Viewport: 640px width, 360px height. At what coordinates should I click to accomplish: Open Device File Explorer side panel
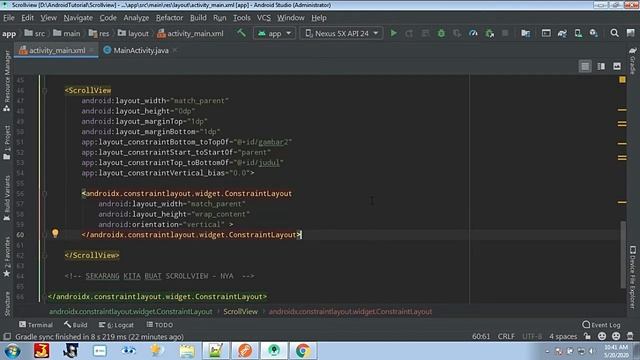pyautogui.click(x=633, y=277)
